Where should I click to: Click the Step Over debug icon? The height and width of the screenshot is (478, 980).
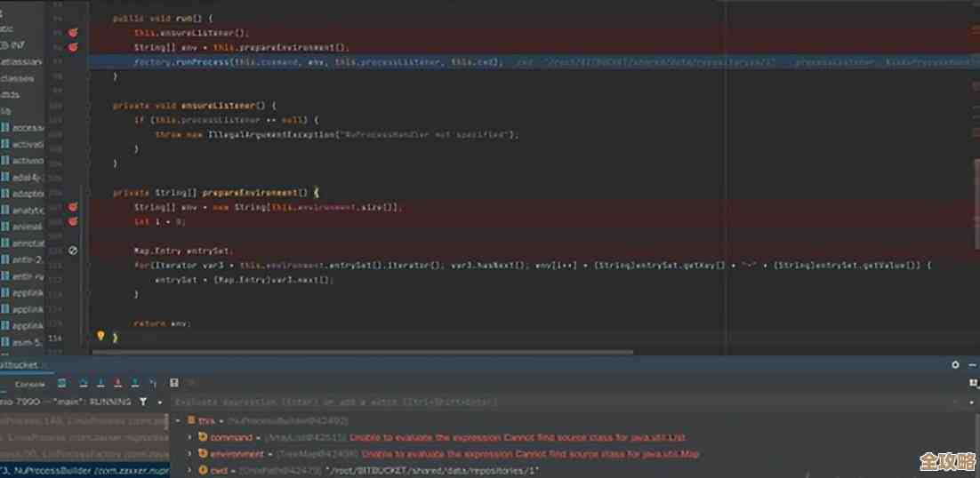click(x=81, y=383)
